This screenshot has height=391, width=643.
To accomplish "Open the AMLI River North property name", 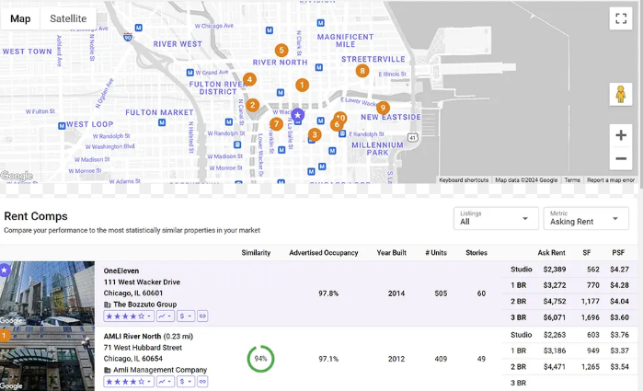I will tap(132, 336).
